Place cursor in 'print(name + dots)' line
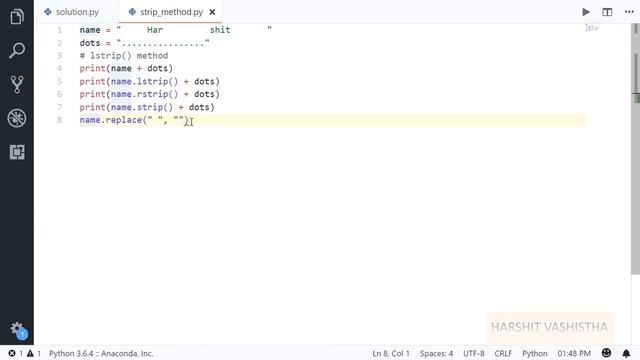Viewport: 640px width, 360px height. click(x=126, y=68)
